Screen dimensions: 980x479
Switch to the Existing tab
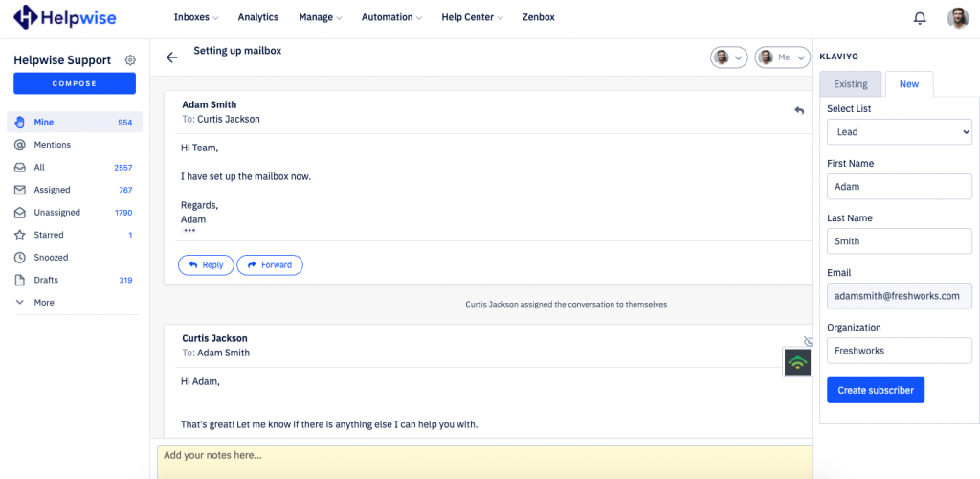(x=850, y=84)
